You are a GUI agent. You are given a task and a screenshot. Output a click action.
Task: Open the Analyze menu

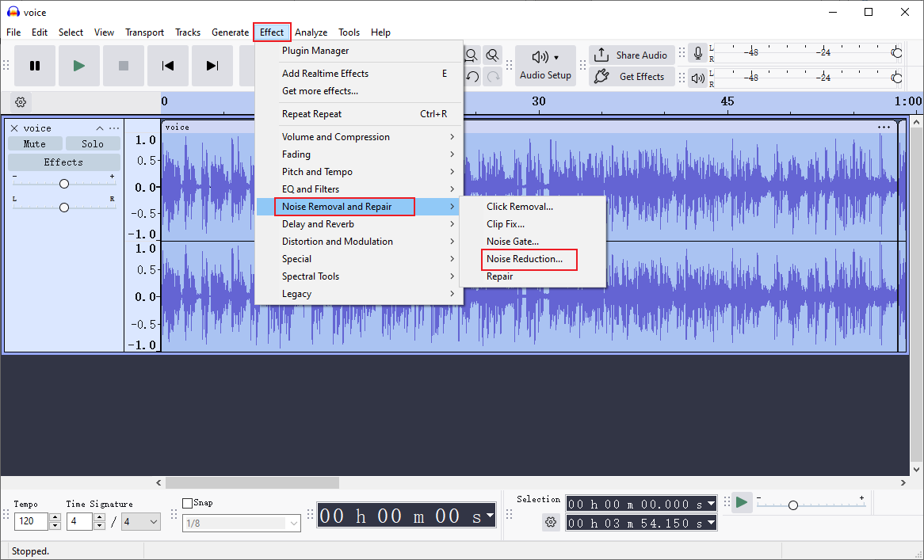coord(311,32)
